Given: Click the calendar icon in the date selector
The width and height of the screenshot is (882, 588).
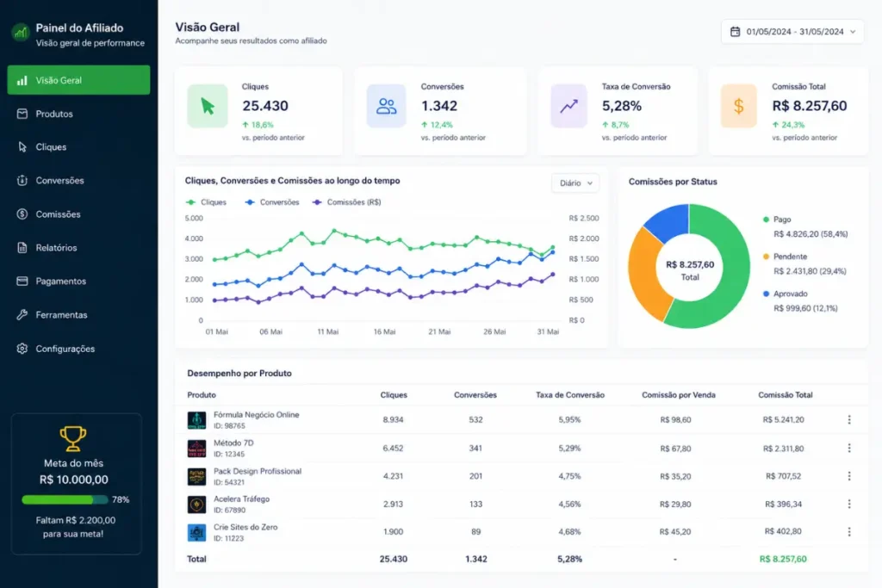Looking at the screenshot, I should click(735, 32).
